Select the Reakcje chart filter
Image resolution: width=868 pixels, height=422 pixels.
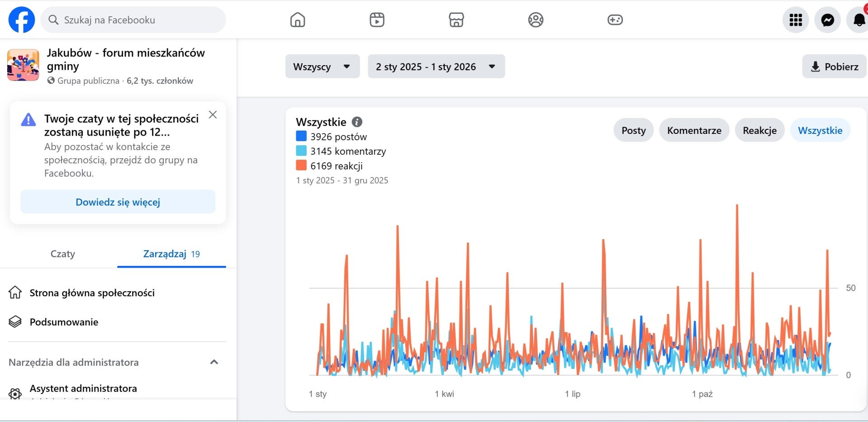(x=759, y=130)
